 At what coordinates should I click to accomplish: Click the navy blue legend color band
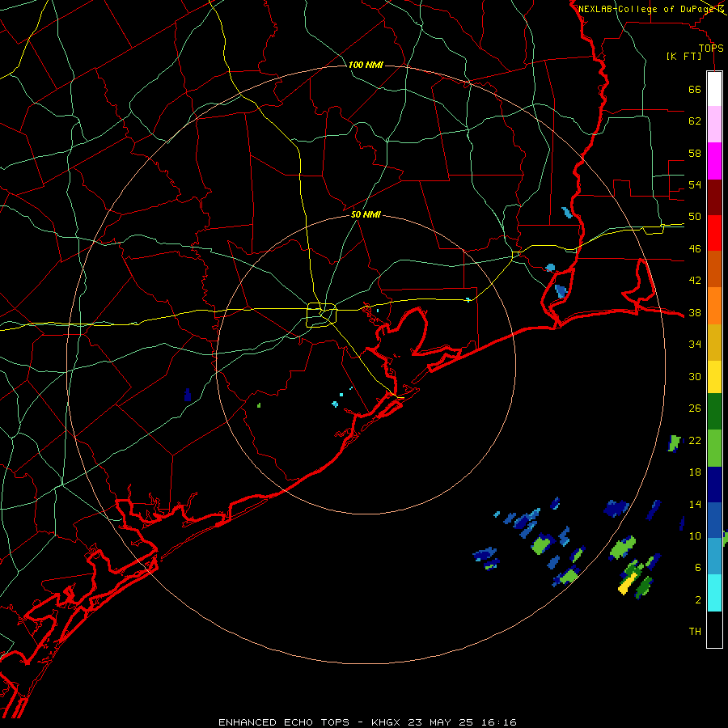714,485
